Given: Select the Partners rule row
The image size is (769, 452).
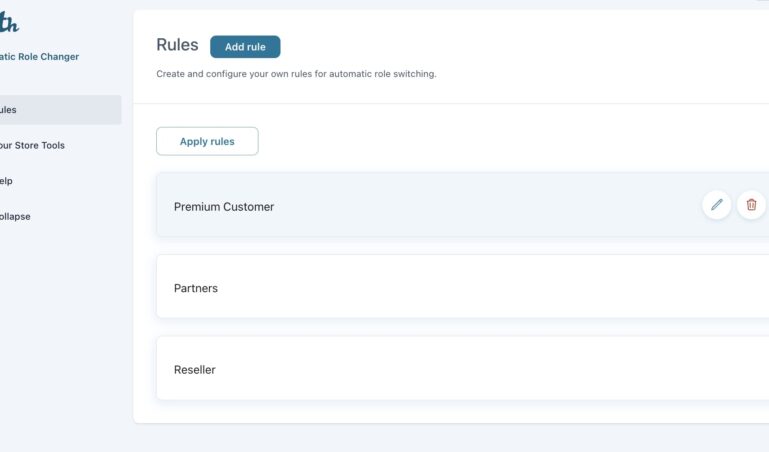Looking at the screenshot, I should tap(462, 286).
